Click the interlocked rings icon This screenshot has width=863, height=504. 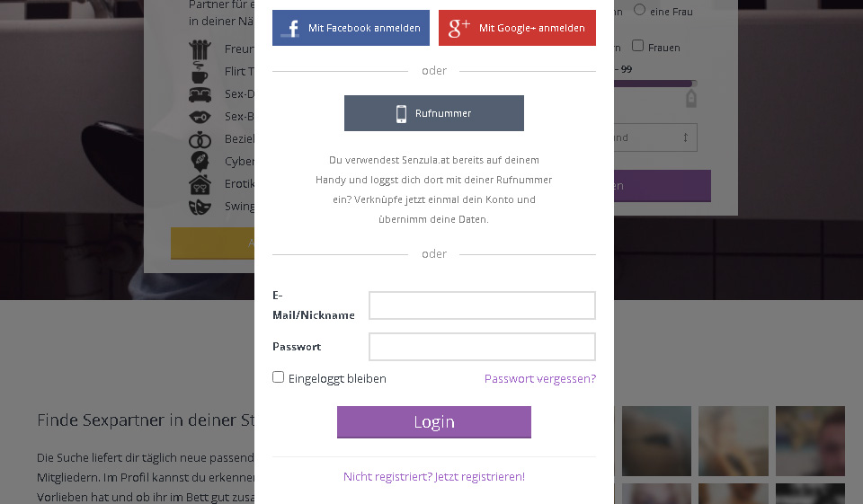coord(200,139)
